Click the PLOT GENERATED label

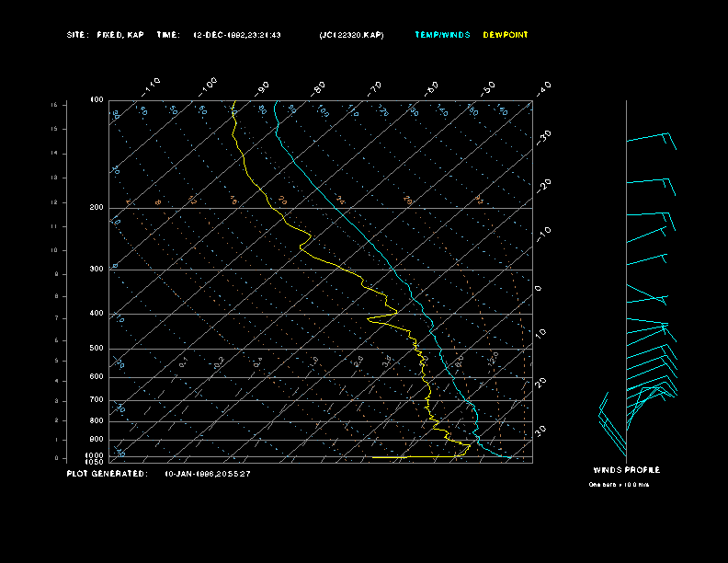pyautogui.click(x=108, y=474)
